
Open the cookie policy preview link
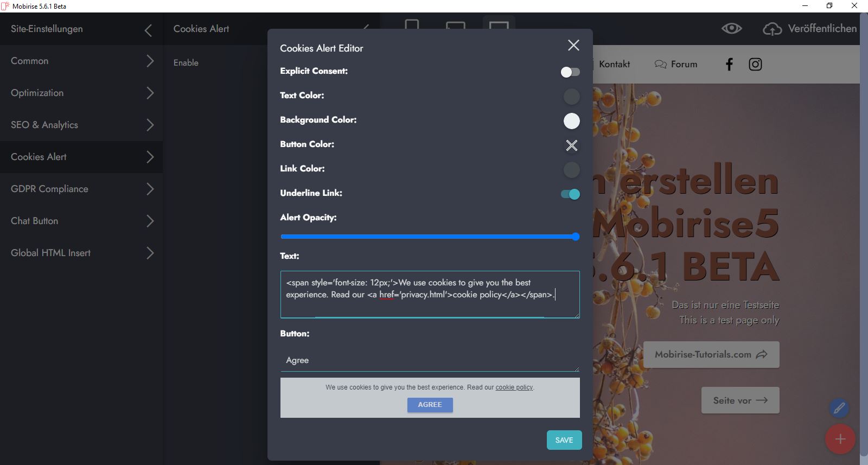click(514, 387)
